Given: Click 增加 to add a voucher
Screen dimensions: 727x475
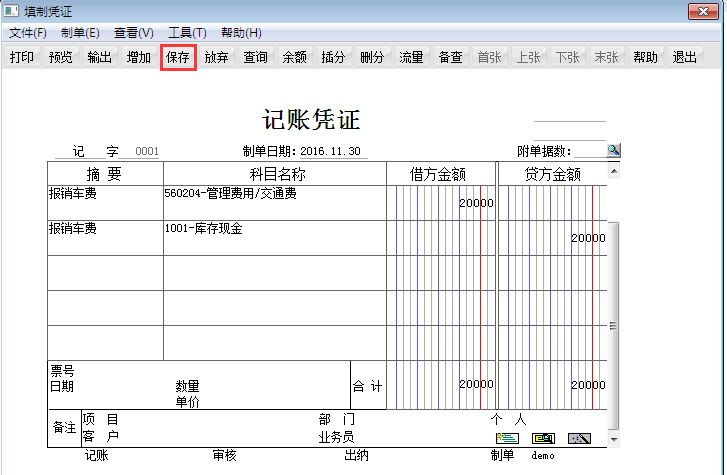Looking at the screenshot, I should (139, 57).
